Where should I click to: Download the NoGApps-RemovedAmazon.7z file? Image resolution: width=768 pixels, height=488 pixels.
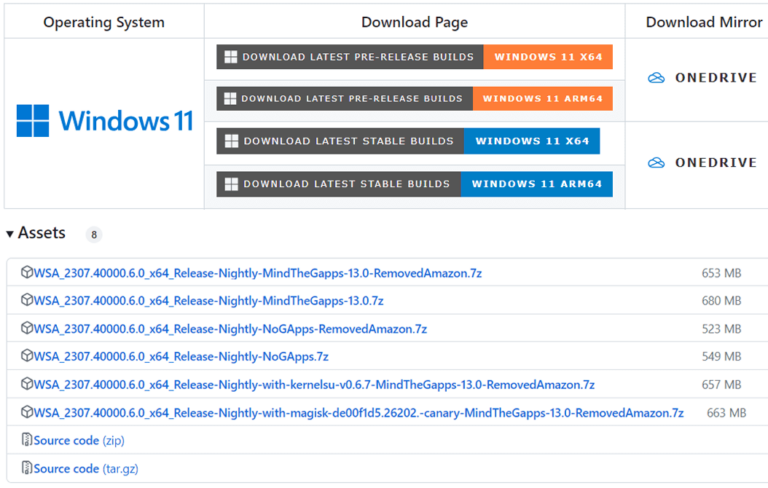click(x=230, y=328)
